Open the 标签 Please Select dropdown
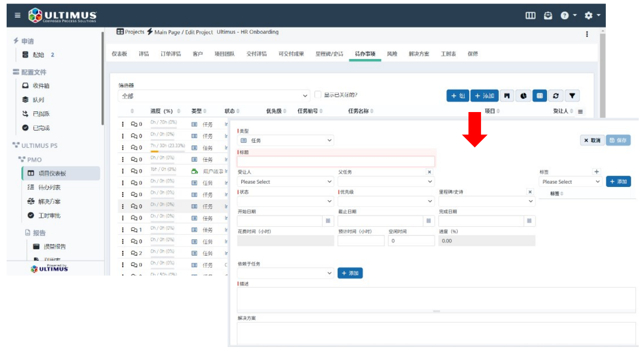 571,181
